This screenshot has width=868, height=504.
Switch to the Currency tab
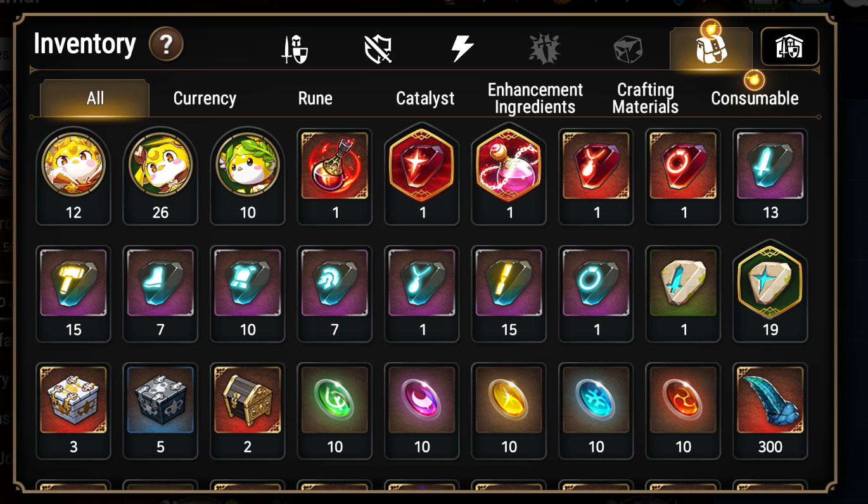click(x=205, y=98)
